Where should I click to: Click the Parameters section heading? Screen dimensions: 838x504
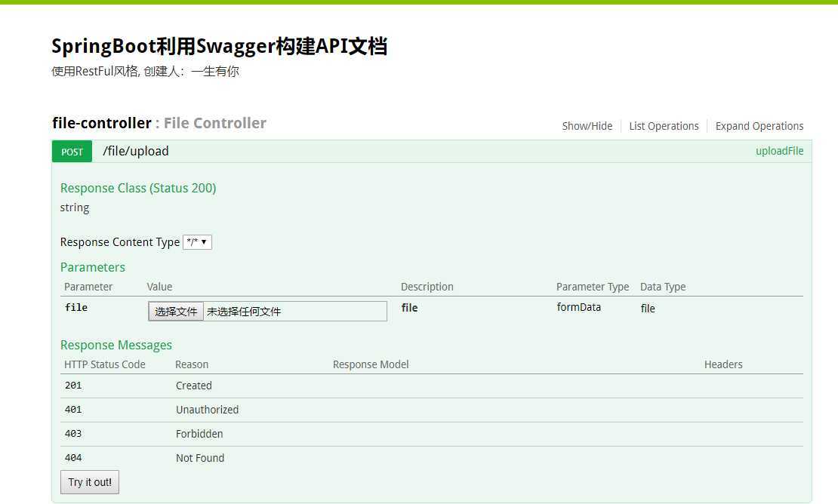tap(92, 267)
